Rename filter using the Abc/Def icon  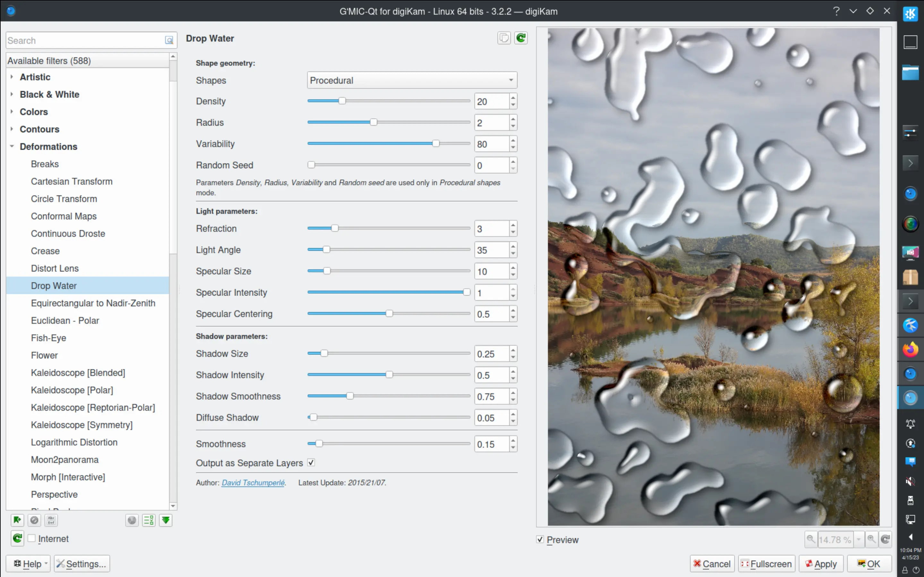[51, 520]
